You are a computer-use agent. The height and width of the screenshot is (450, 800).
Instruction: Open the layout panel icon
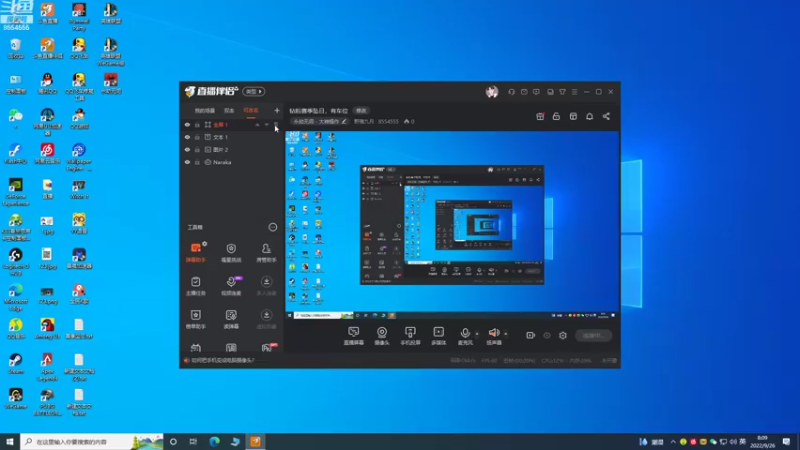coord(573,116)
